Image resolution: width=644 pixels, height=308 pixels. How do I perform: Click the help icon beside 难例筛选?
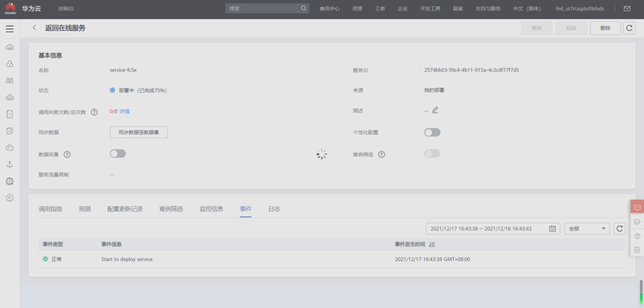(x=381, y=154)
